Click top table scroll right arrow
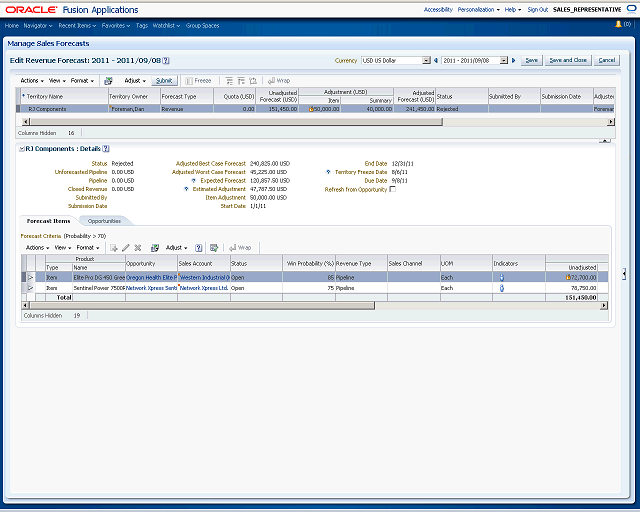Screen dimensions: 640x512 (611, 122)
